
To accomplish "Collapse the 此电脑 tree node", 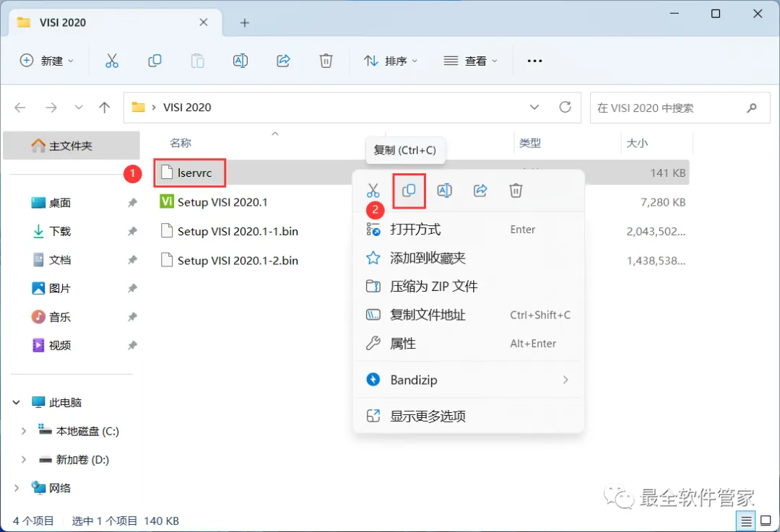I will pos(17,402).
